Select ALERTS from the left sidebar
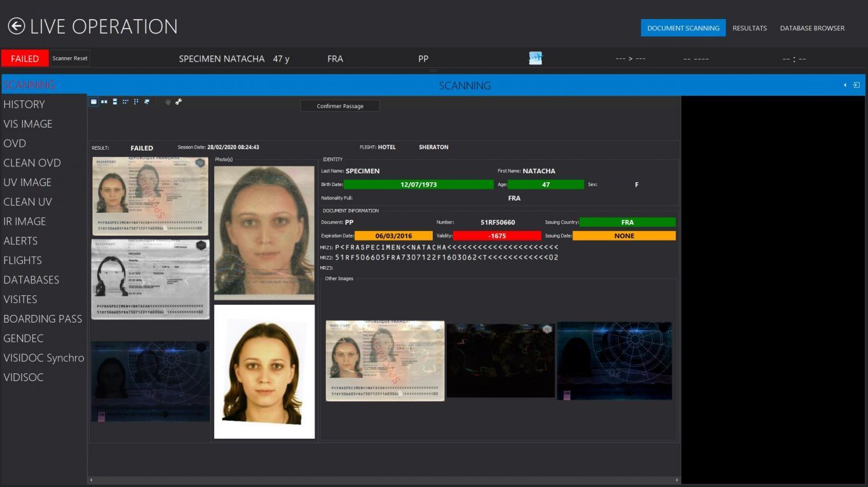Screen dimensions: 868x487 20,241
